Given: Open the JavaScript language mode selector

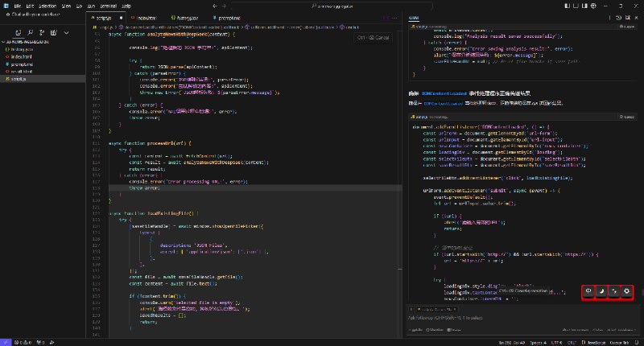Looking at the screenshot, I should 597,342.
